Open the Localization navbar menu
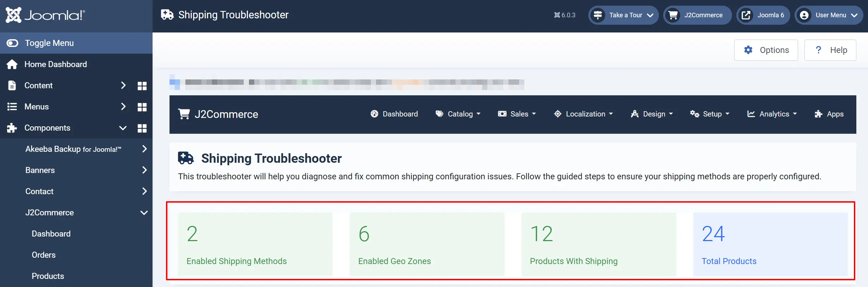868x287 pixels. (x=583, y=114)
